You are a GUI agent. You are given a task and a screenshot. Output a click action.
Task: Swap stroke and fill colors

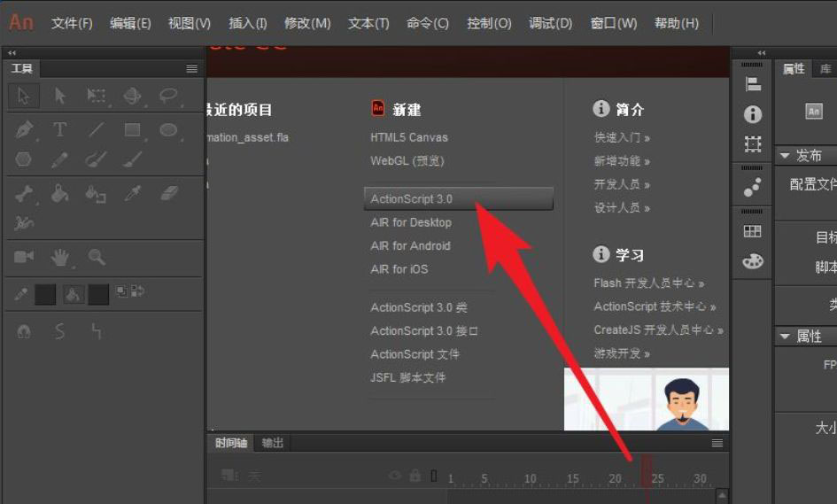[x=137, y=291]
